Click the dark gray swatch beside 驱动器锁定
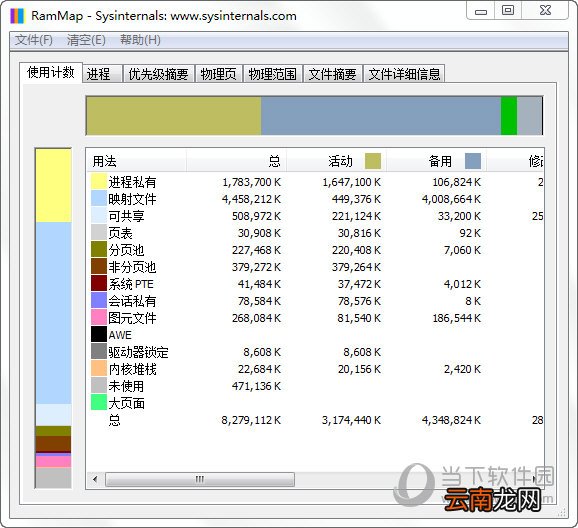Image resolution: width=578 pixels, height=528 pixels. point(99,352)
